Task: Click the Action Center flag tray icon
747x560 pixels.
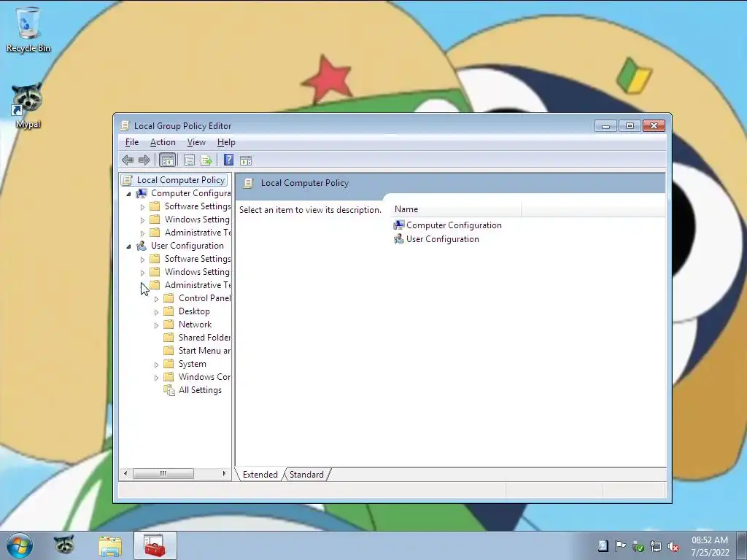Action: coord(620,546)
